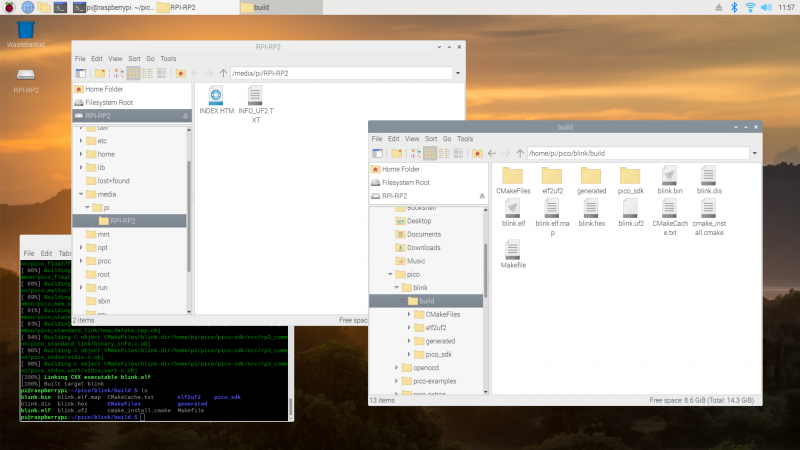Click the home icon in build window toolbar
Viewport: 800px width, 450px height.
[x=478, y=153]
